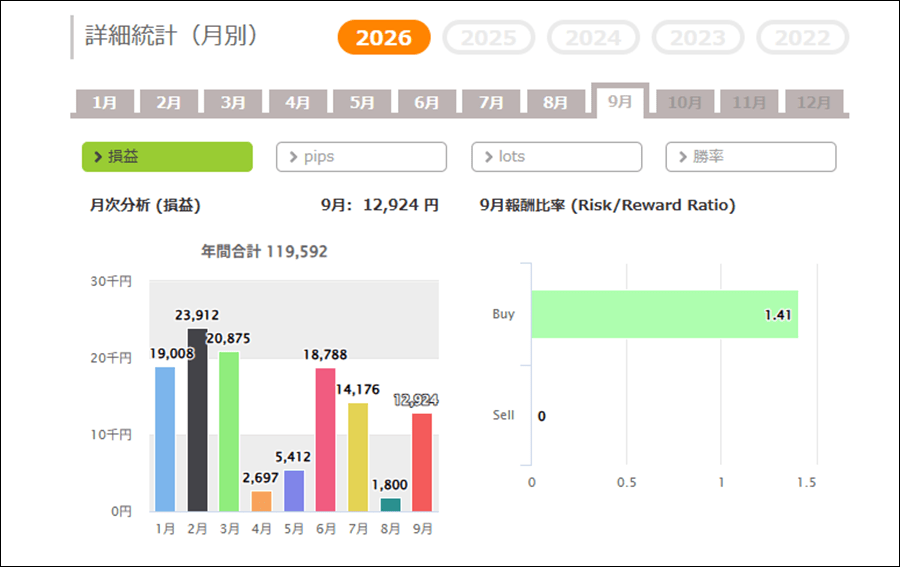
Task: Click the green Buy 1.41 bar
Action: tap(665, 314)
